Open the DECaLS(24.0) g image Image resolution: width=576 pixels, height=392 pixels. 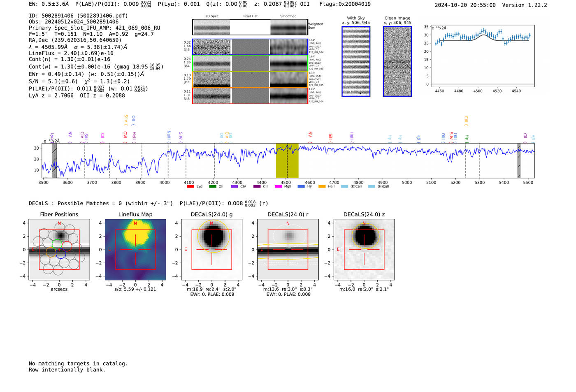(x=211, y=250)
